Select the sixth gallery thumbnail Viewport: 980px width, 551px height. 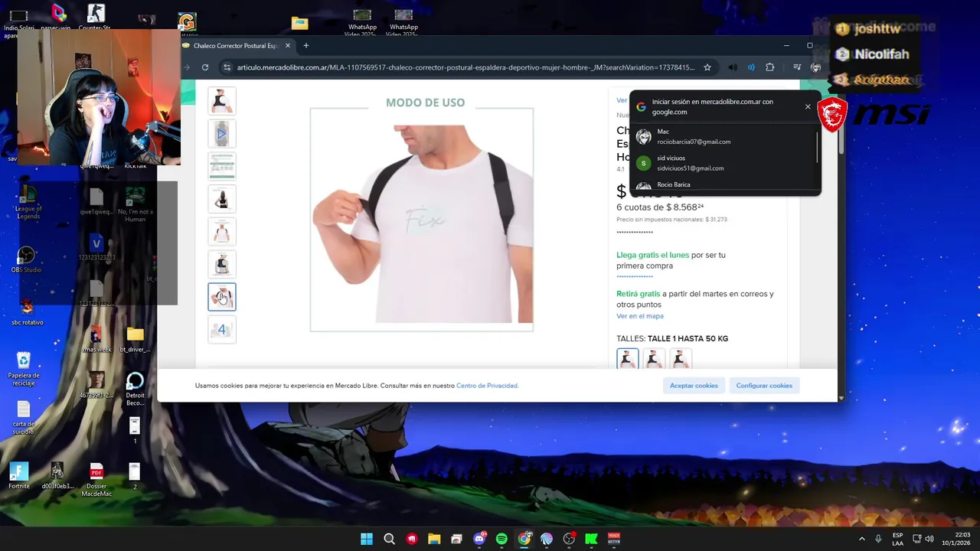click(x=222, y=264)
